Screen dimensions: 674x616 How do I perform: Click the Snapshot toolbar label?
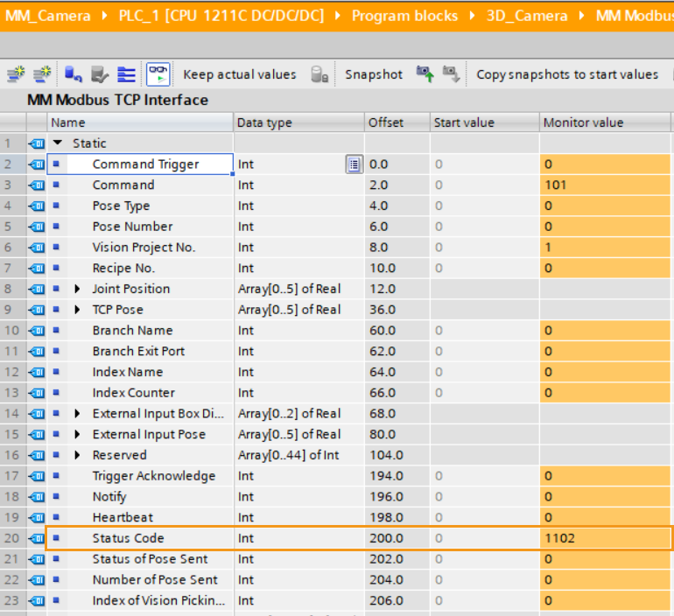coord(373,74)
